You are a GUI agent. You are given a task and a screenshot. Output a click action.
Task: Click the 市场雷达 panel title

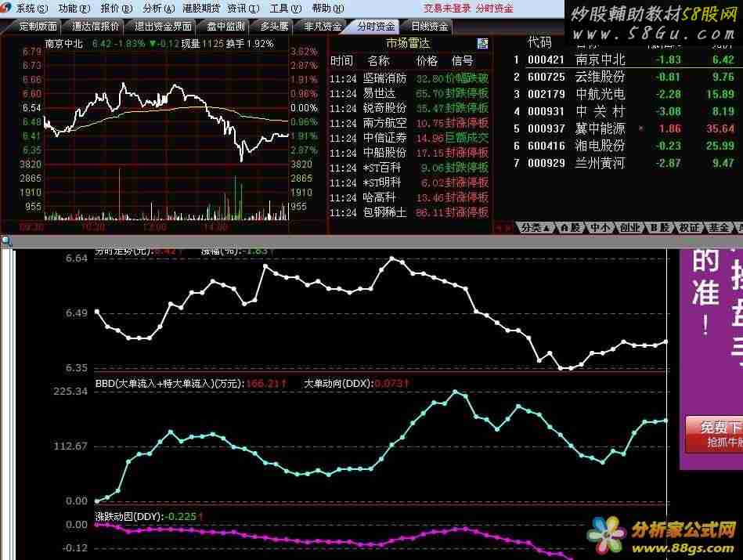coord(407,44)
